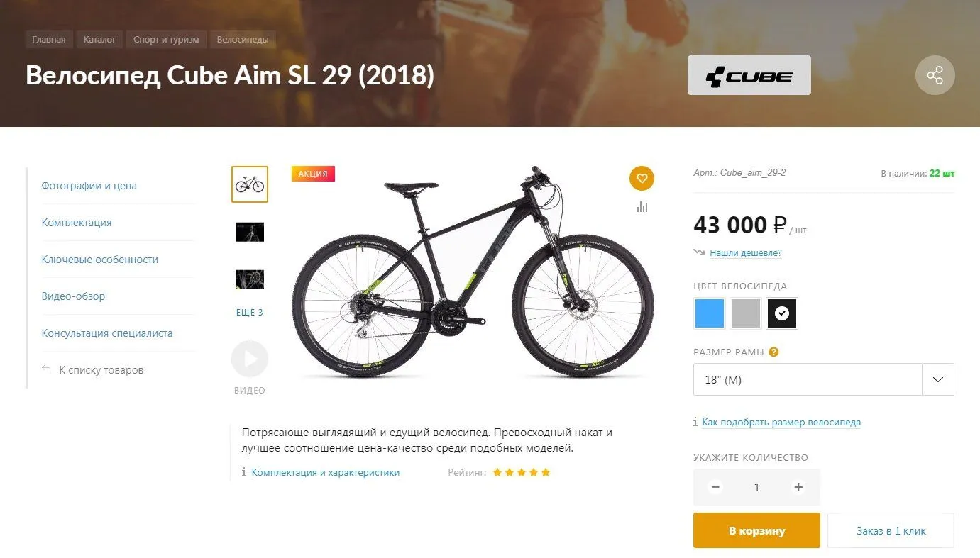Add bike to favorites with heart icon
Screen dimensions: 980x558
click(x=642, y=178)
